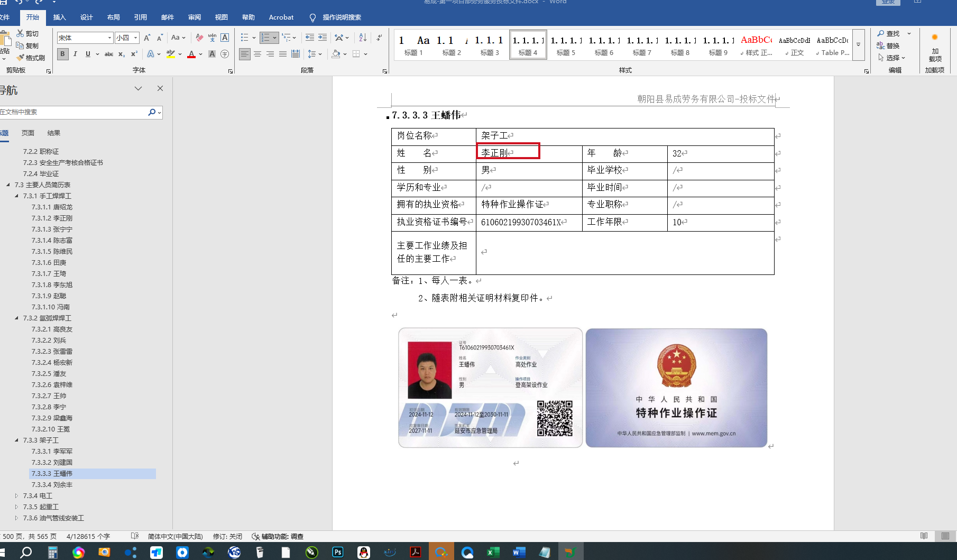This screenshot has height=560, width=957.
Task: Open the clipboard pane dialog launcher
Action: (x=49, y=71)
